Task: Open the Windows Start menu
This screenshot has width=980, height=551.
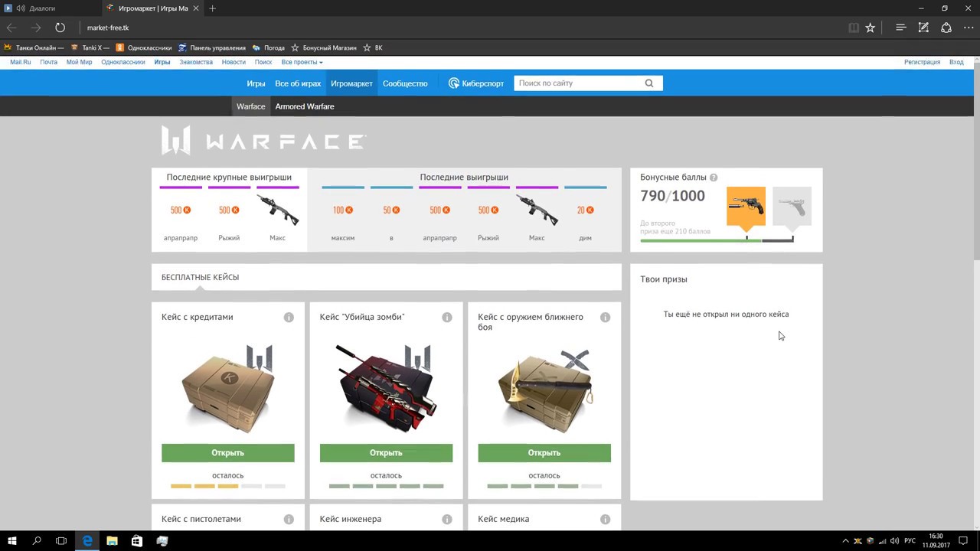Action: click(12, 541)
